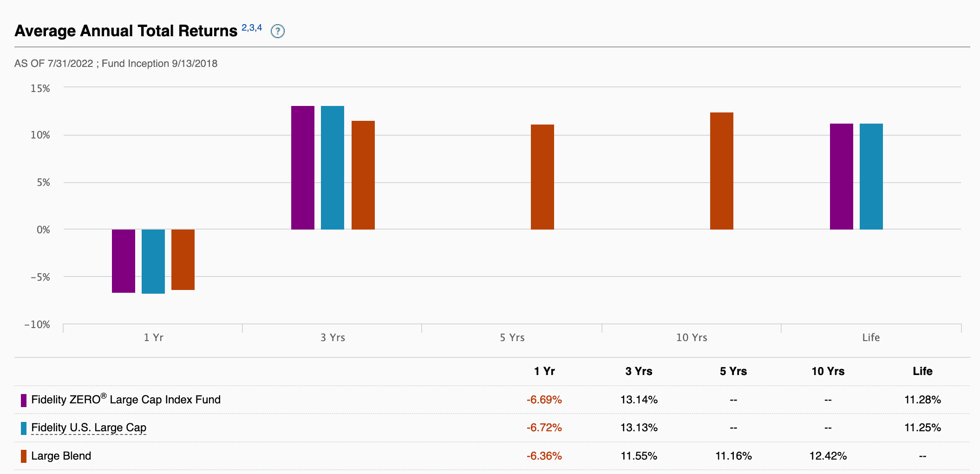
Task: Select the orange 10 Yrs bar
Action: tap(722, 171)
